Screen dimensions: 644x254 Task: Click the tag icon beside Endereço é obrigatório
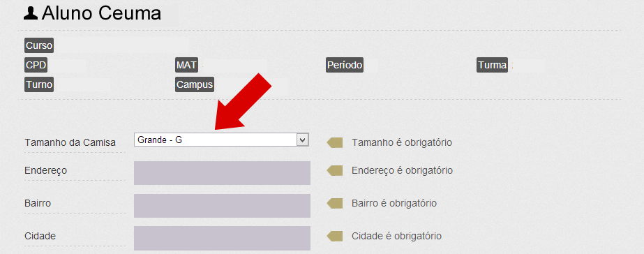[x=335, y=170]
